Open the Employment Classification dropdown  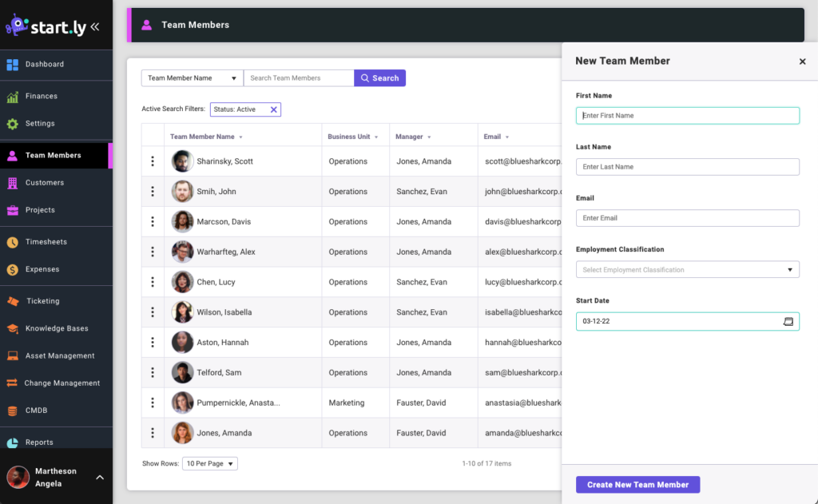(687, 269)
